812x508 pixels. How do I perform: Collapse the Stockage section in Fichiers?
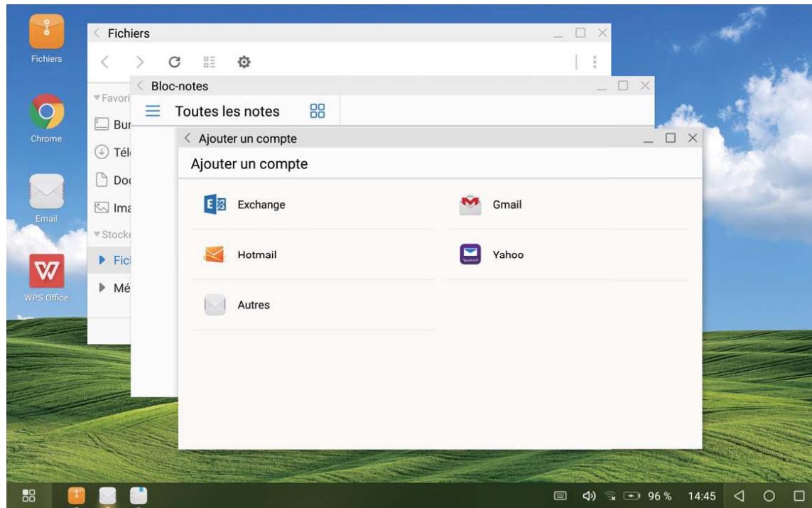point(97,234)
